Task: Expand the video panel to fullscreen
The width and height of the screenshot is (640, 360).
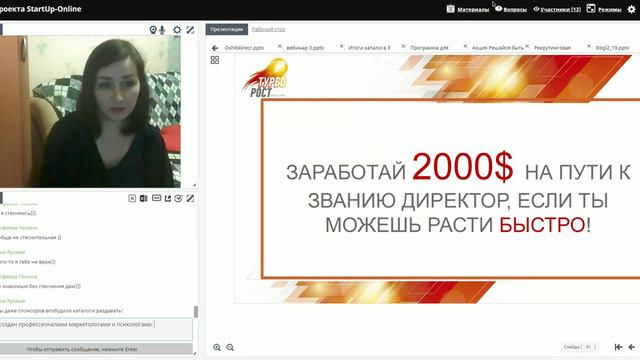Action: tap(190, 30)
